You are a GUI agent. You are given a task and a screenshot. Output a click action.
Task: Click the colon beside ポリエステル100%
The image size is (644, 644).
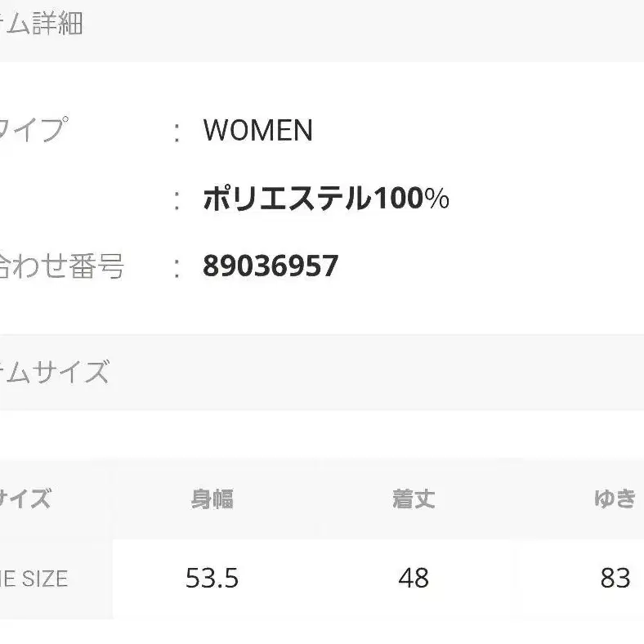pyautogui.click(x=177, y=200)
